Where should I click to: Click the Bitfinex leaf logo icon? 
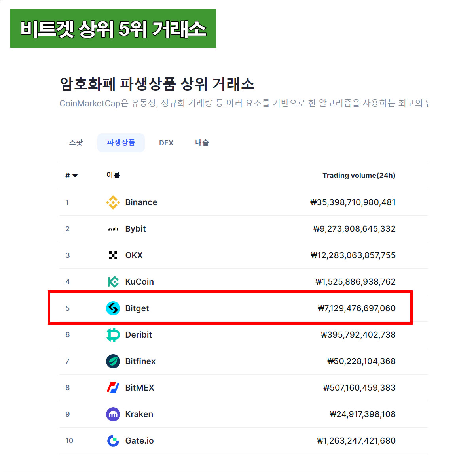[113, 361]
